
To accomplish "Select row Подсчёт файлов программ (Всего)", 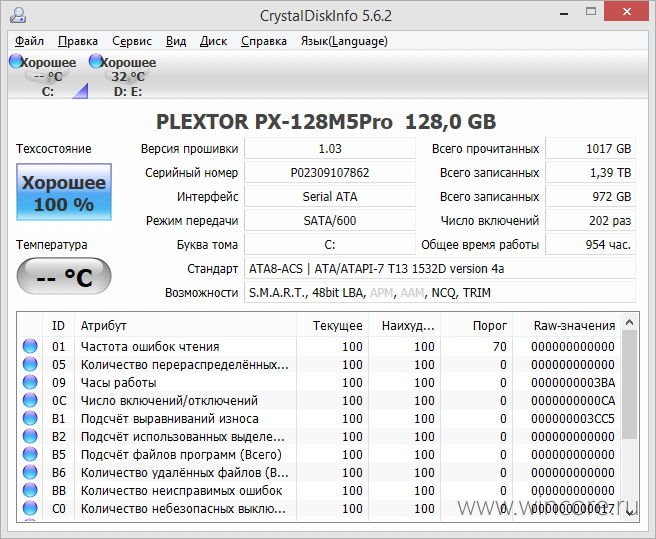I will coord(320,454).
